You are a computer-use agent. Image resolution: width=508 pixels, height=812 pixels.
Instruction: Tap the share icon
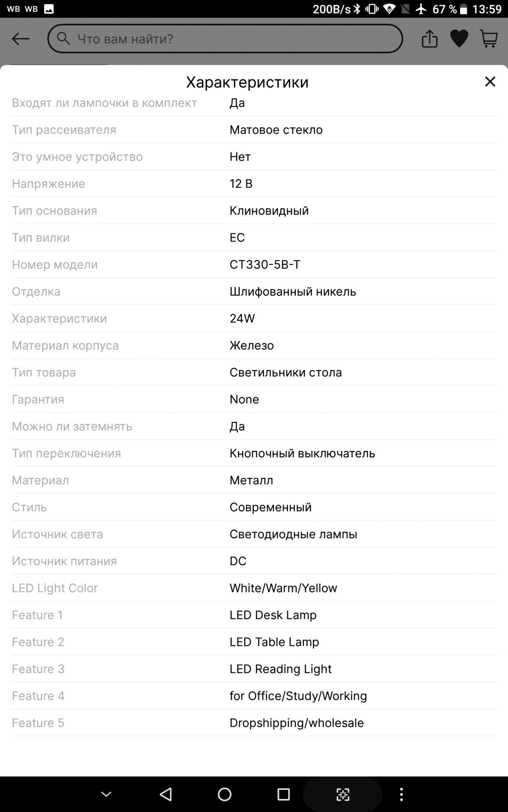click(430, 39)
